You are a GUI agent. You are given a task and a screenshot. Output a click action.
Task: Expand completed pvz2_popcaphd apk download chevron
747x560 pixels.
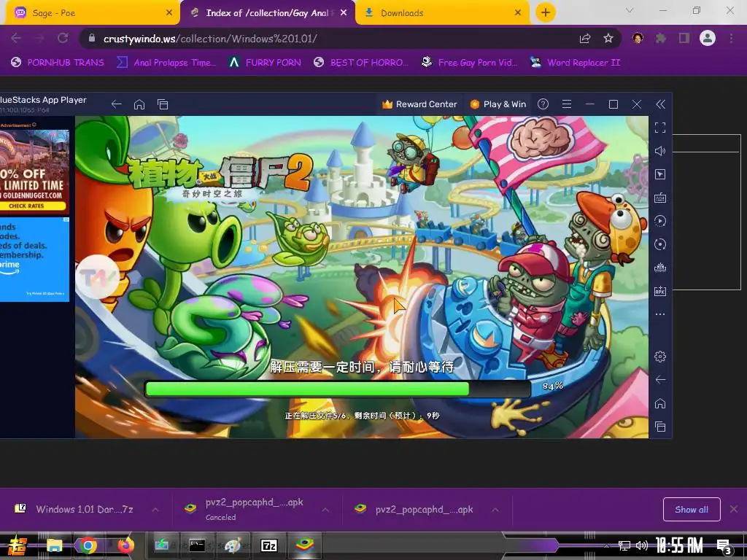click(x=495, y=510)
